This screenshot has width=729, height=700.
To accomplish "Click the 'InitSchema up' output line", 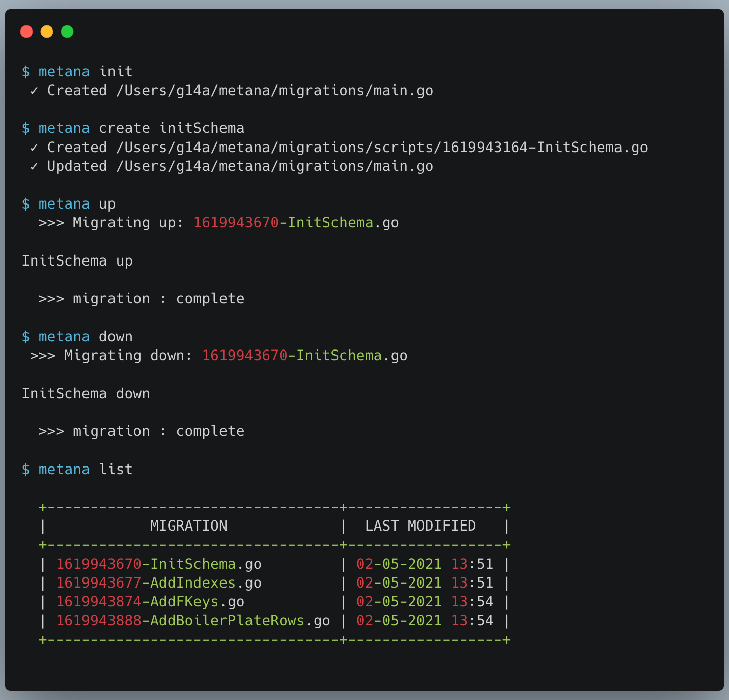I will [x=77, y=261].
